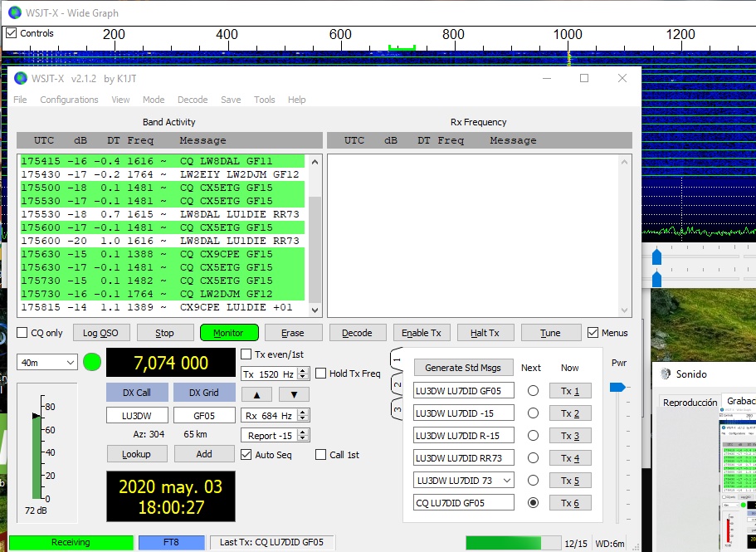Open the Save menu
The width and height of the screenshot is (756, 552).
point(231,100)
